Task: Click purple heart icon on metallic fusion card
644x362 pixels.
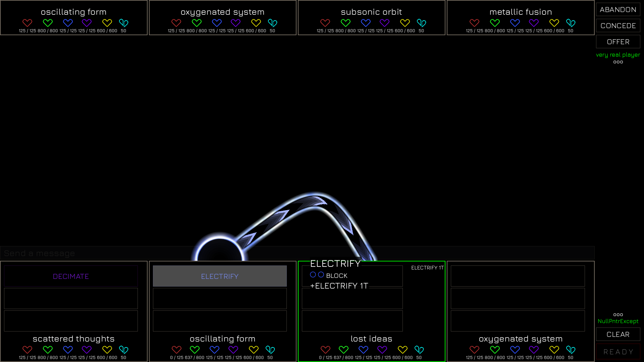Action: coord(534,23)
